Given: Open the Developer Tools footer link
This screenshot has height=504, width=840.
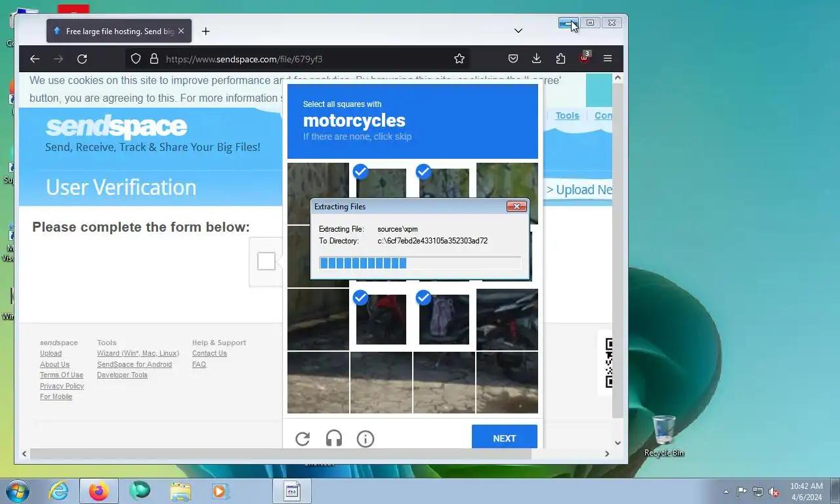Looking at the screenshot, I should pyautogui.click(x=122, y=375).
